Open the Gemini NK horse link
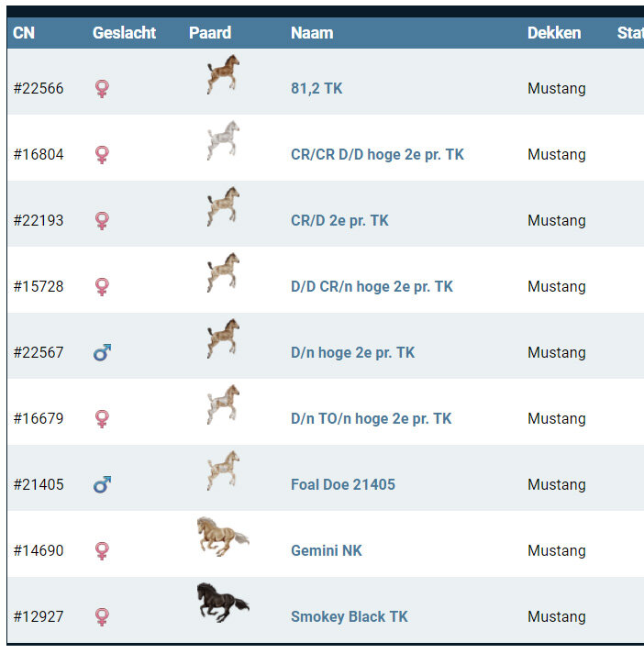Image resolution: width=644 pixels, height=653 pixels. click(327, 551)
